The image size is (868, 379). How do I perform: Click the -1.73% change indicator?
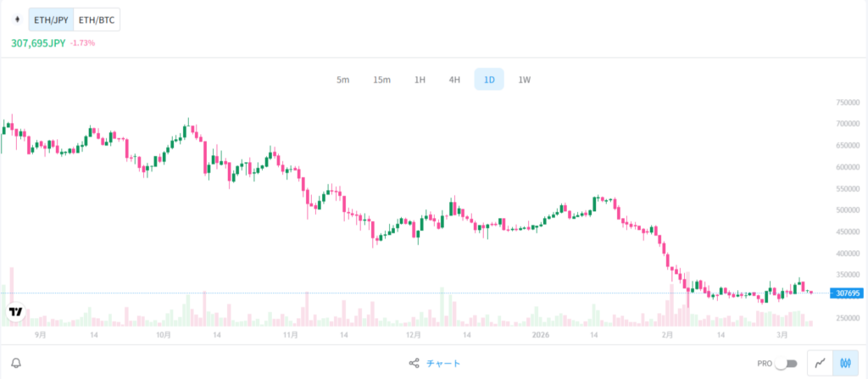pos(82,42)
